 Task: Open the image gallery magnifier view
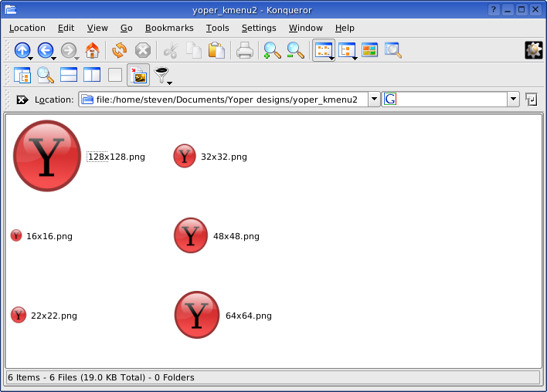(392, 50)
